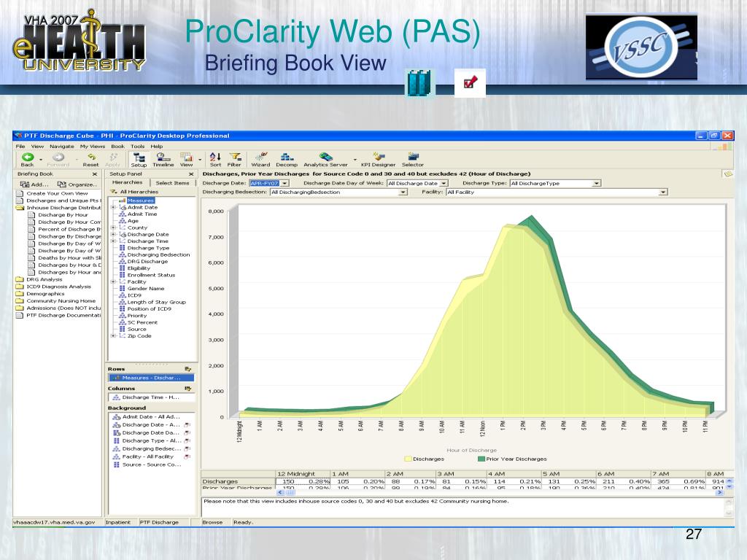Select the Sort toolbar icon
The image size is (747, 560).
215,159
